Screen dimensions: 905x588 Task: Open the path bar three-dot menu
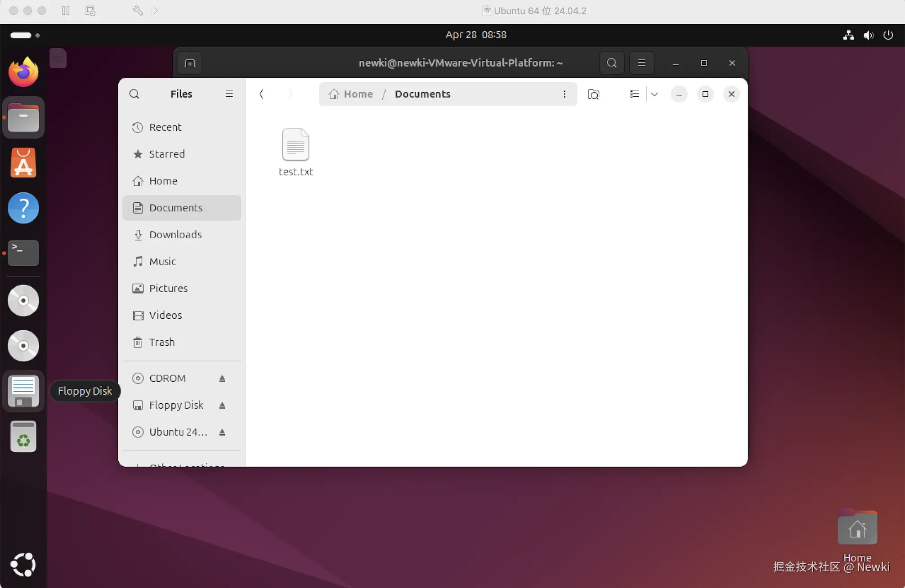(x=564, y=94)
